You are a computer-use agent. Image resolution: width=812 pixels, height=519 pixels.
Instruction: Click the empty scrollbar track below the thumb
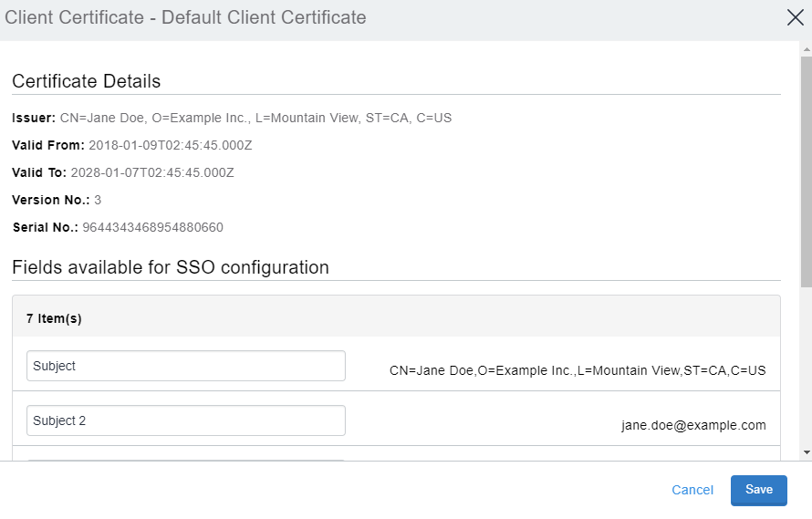coord(806,365)
